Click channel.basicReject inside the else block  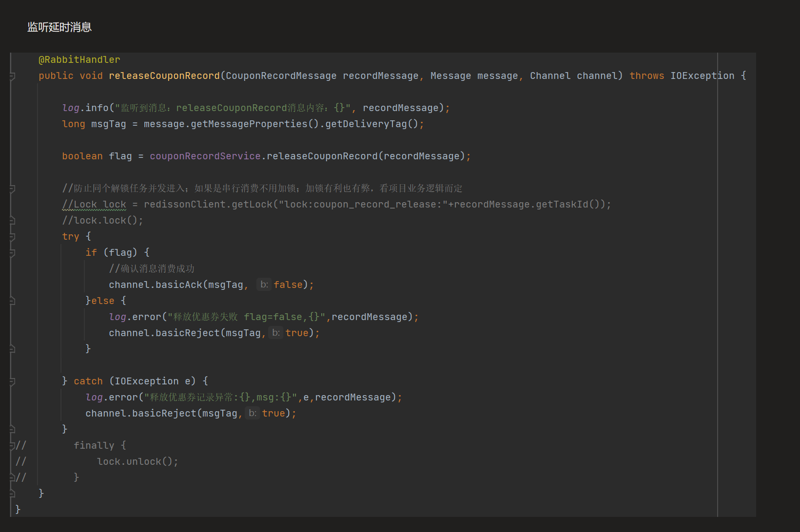(164, 333)
